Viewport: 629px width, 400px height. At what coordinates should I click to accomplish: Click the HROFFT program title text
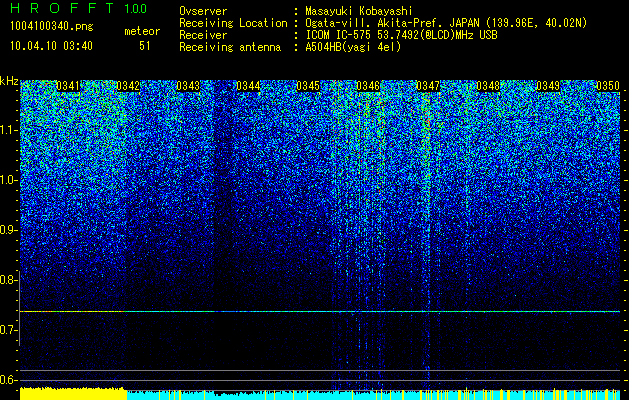tap(63, 8)
